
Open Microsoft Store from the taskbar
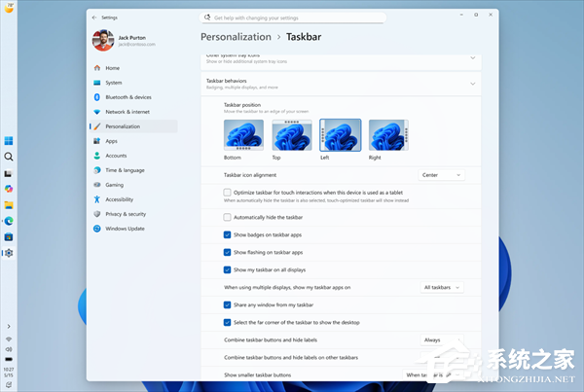click(9, 237)
